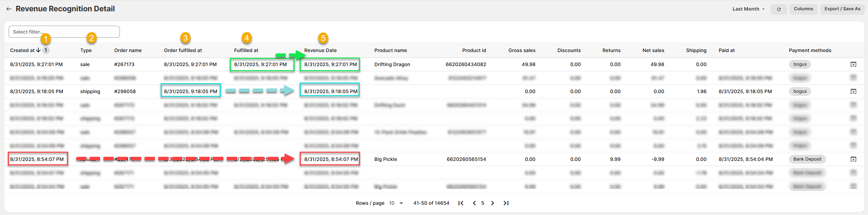
Task: Click the Select filter input field
Action: pyautogui.click(x=64, y=32)
